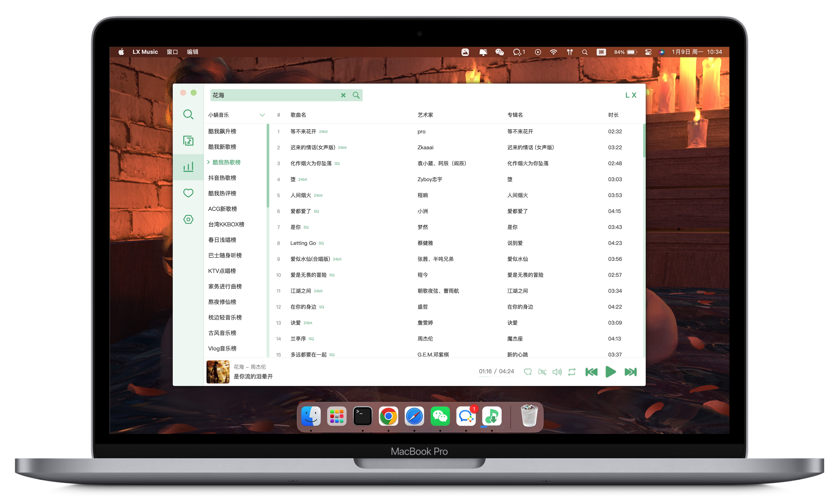Click the album cover thumbnail in player bar

(x=218, y=372)
